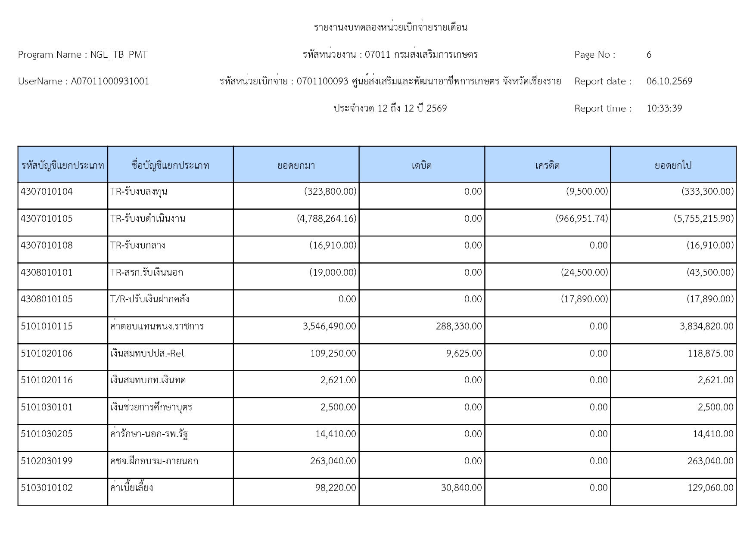The image size is (756, 534).
Task: Select the Program Name : NGL_TB_PMT text
Action: coord(83,55)
